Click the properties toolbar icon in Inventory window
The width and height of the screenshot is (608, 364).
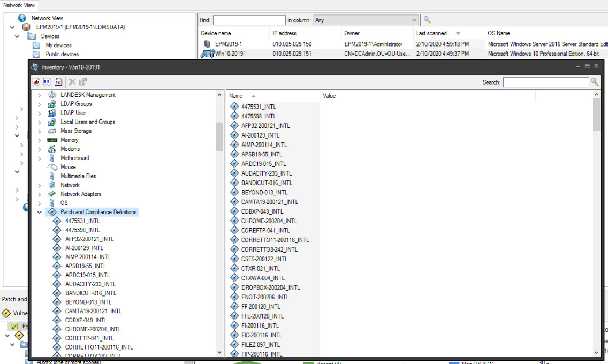82,81
